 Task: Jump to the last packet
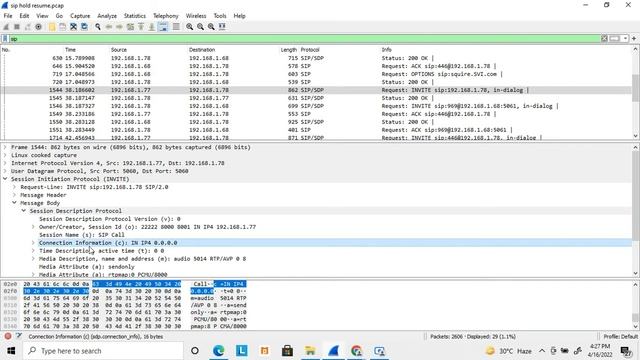(151, 27)
